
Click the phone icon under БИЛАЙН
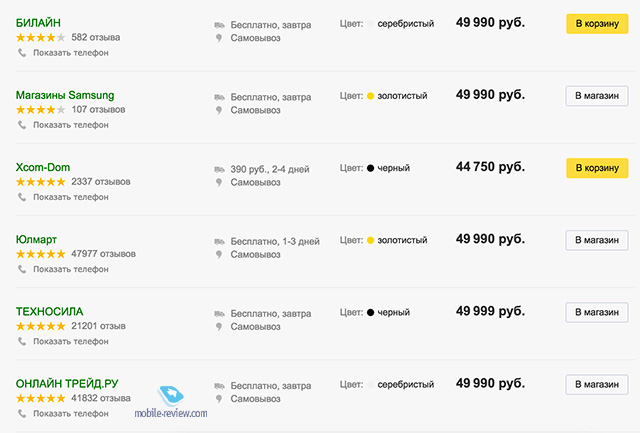(x=22, y=53)
